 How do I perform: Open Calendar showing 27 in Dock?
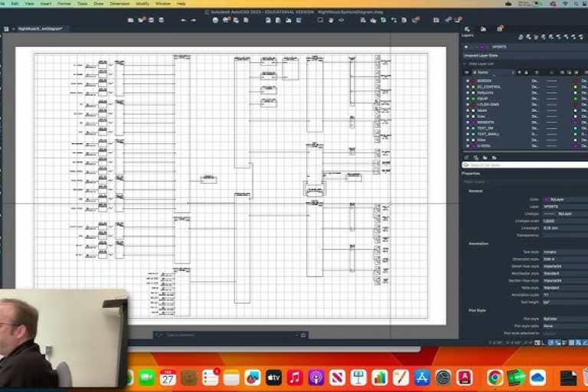point(168,377)
